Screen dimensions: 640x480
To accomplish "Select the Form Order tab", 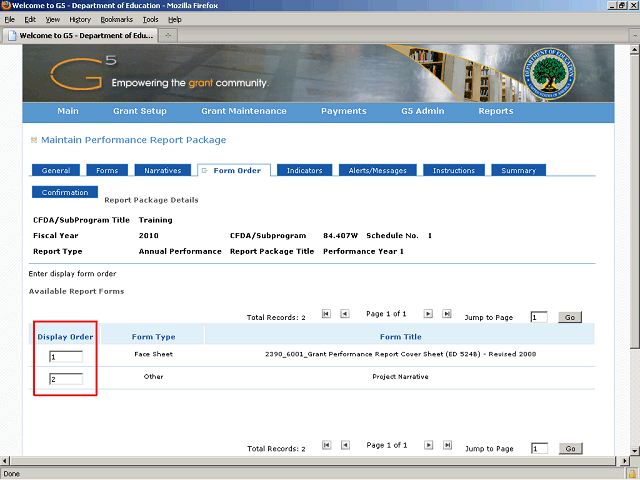I will pos(234,170).
